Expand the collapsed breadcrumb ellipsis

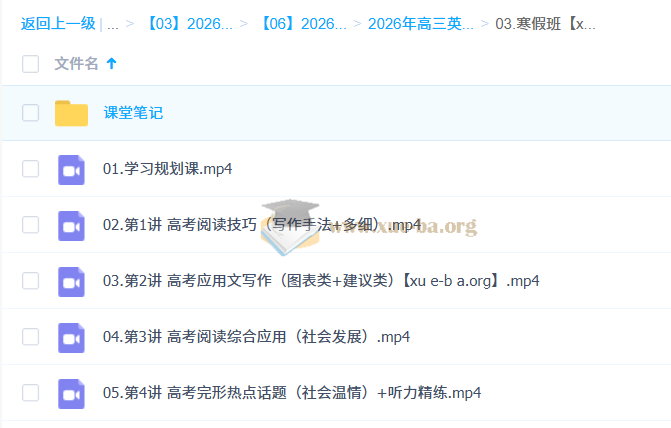pos(113,23)
